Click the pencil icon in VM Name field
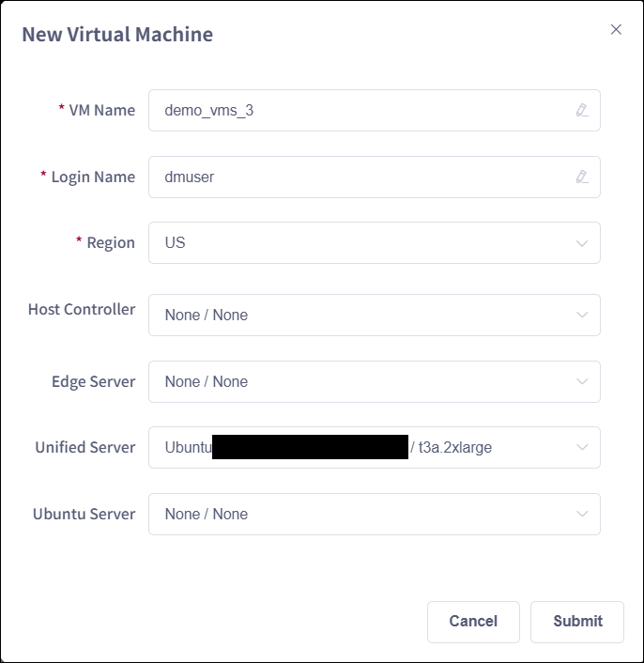Screen dimensions: 644x663 (x=582, y=110)
